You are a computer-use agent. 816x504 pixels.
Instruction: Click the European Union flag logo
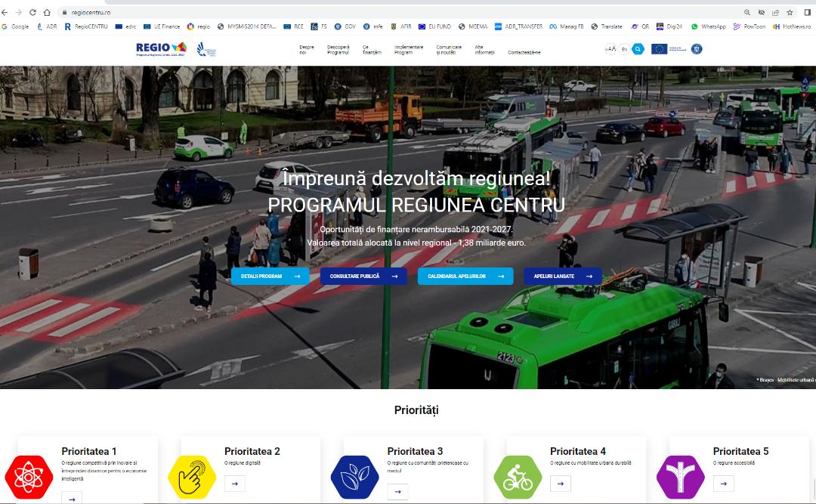(x=660, y=49)
